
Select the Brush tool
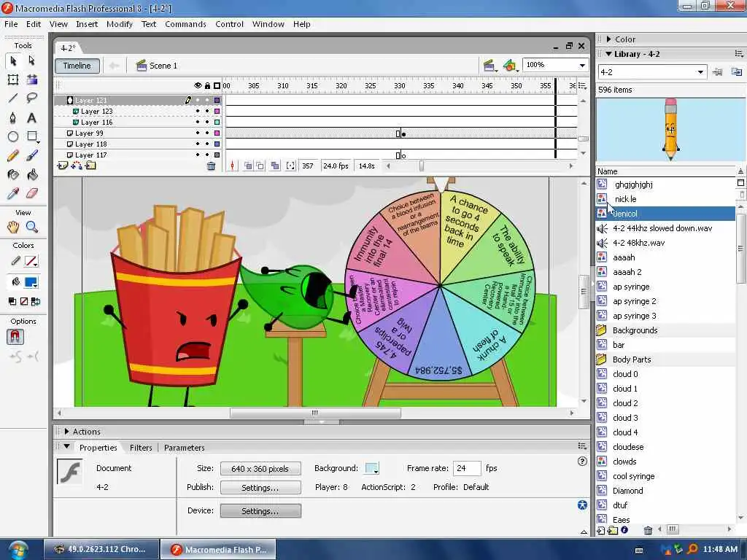[x=32, y=156]
